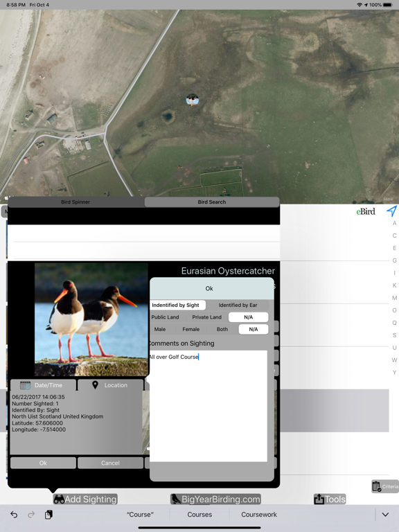Choose Public Land segment
Screen dimensions: 399x532
click(165, 317)
